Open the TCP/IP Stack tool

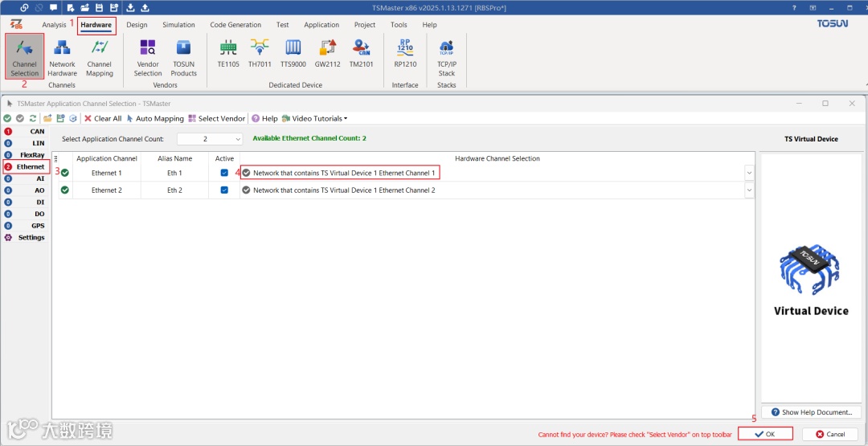447,57
